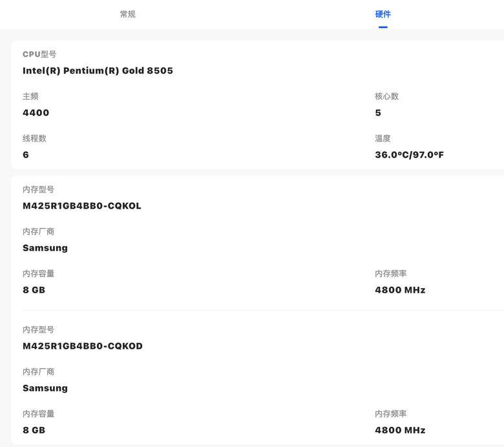
Task: Click 8 GB value in CQKOD memory section
Action: click(34, 430)
